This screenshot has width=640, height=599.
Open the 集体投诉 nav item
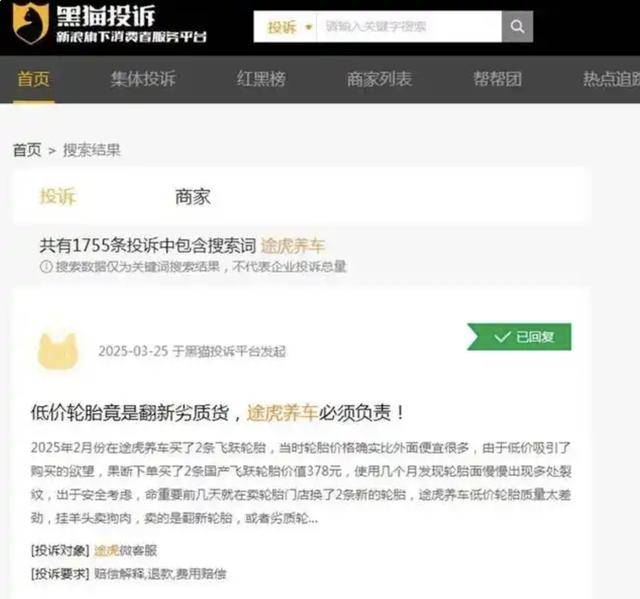pyautogui.click(x=143, y=79)
